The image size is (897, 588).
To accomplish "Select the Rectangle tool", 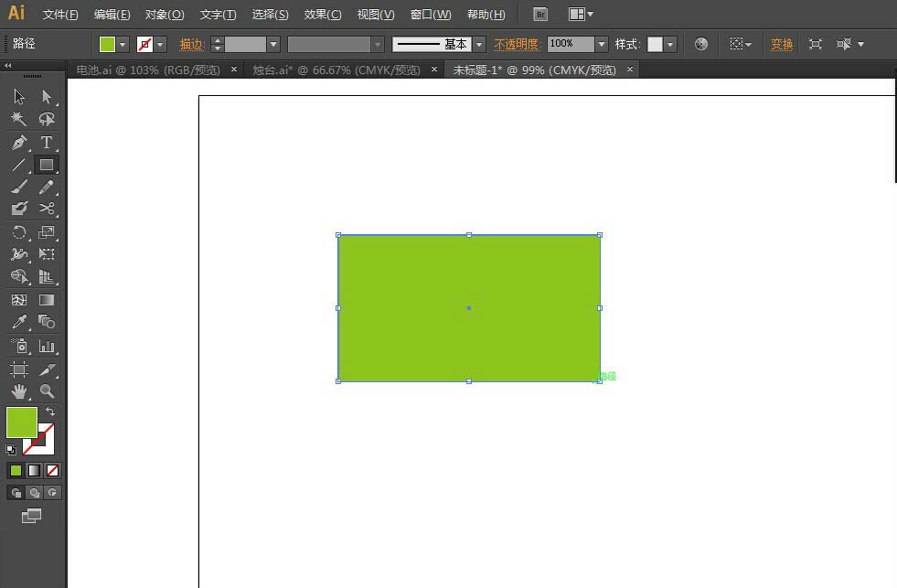I will point(46,165).
